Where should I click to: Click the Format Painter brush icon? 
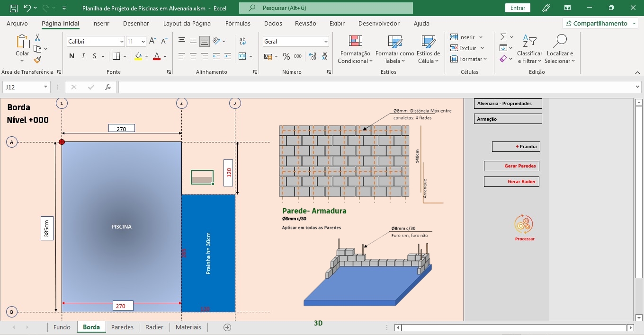(x=37, y=60)
